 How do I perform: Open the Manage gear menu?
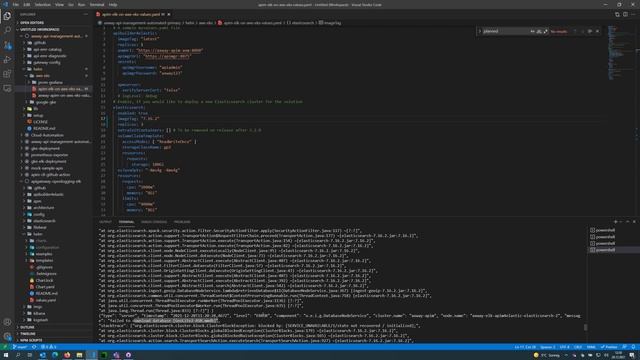click(7, 336)
